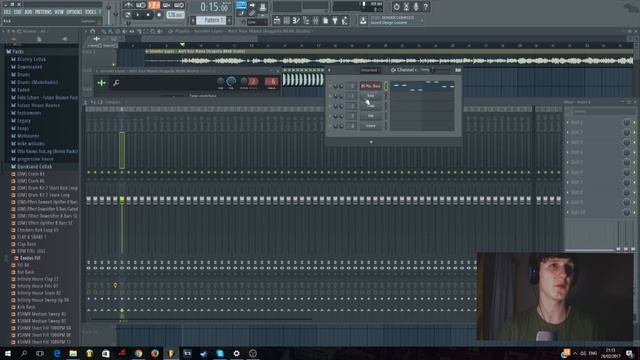
Task: Open the Slot 2 plugin arrow menu
Action: click(567, 132)
